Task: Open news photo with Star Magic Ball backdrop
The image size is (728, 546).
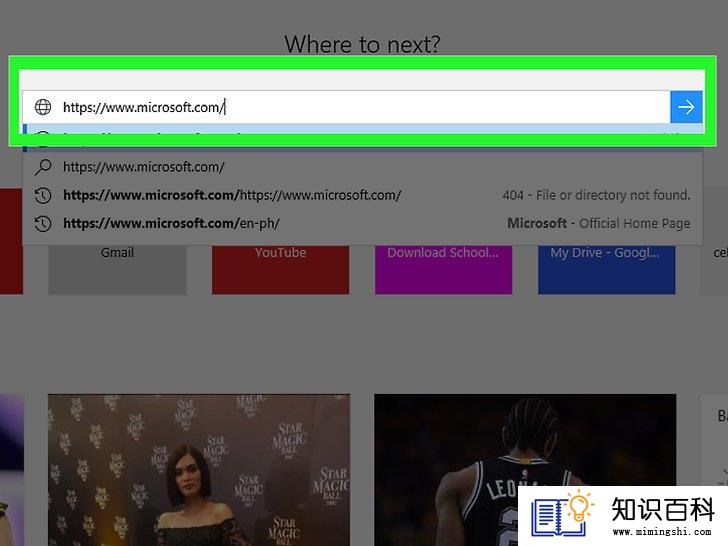Action: [199, 470]
